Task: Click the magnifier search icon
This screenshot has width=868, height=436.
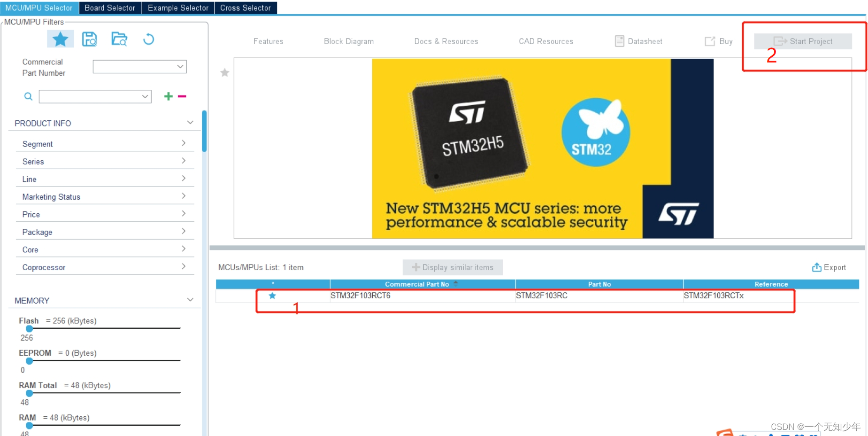Action: (29, 96)
